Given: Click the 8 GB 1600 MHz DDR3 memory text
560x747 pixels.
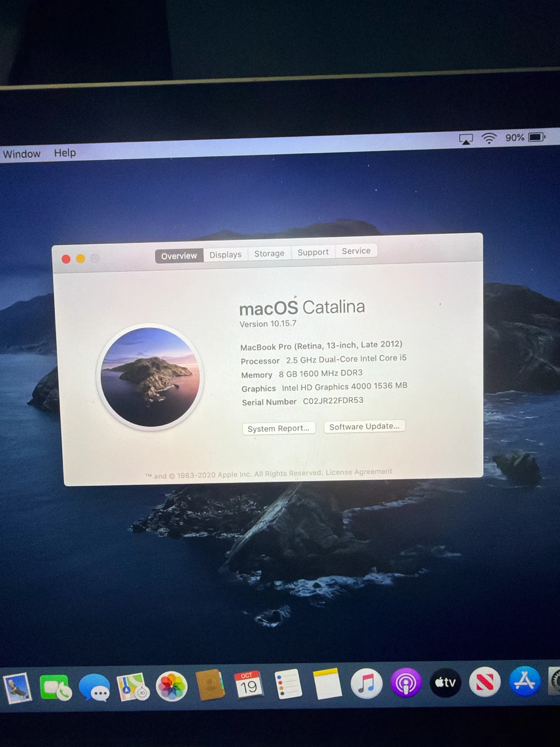Looking at the screenshot, I should [321, 374].
